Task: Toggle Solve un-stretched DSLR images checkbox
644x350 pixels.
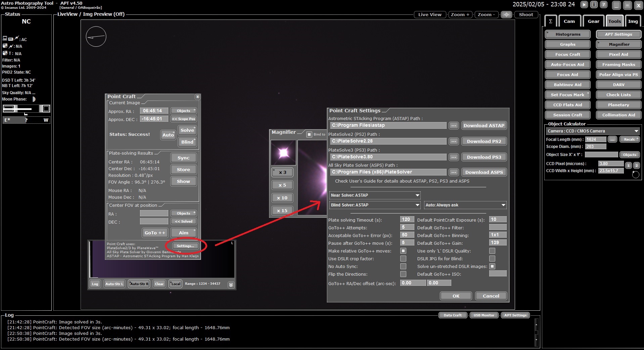Action: pos(492,266)
